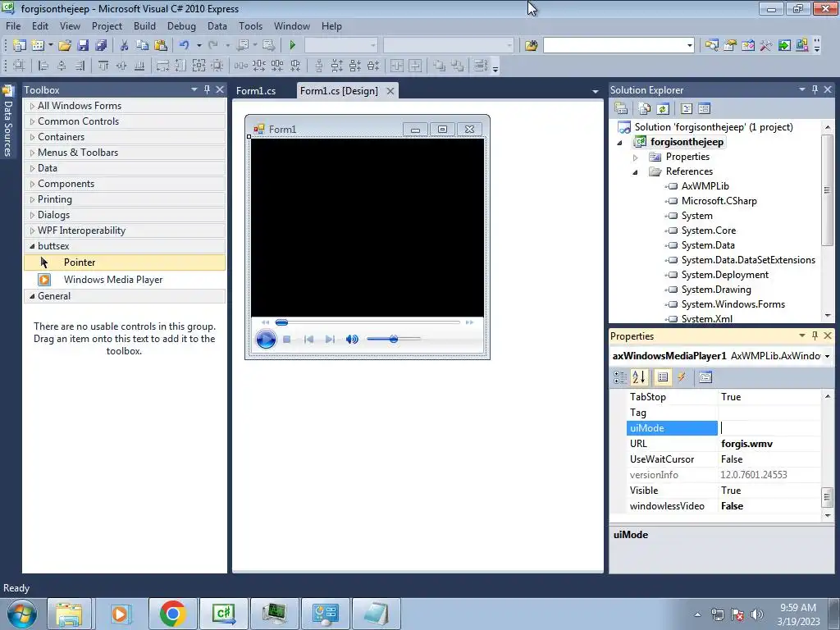Image resolution: width=840 pixels, height=630 pixels.
Task: Pin the Toolbox panel auto-hide
Action: (x=208, y=89)
